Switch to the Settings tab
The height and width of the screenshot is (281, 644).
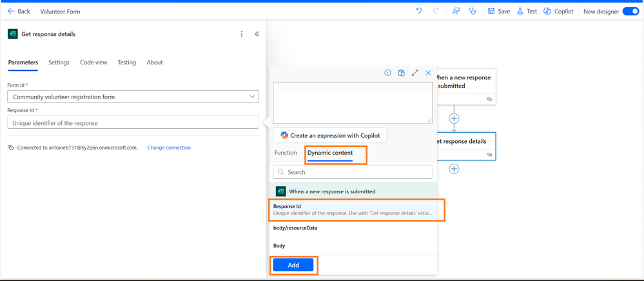pyautogui.click(x=59, y=63)
